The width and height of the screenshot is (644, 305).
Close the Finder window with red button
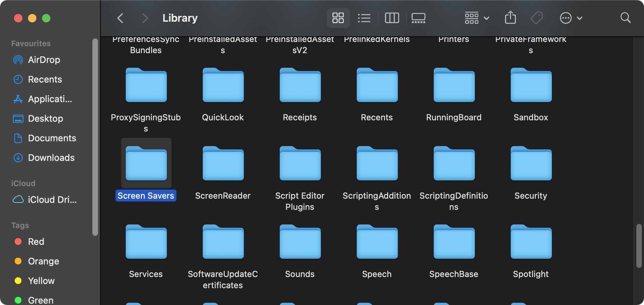[x=18, y=18]
